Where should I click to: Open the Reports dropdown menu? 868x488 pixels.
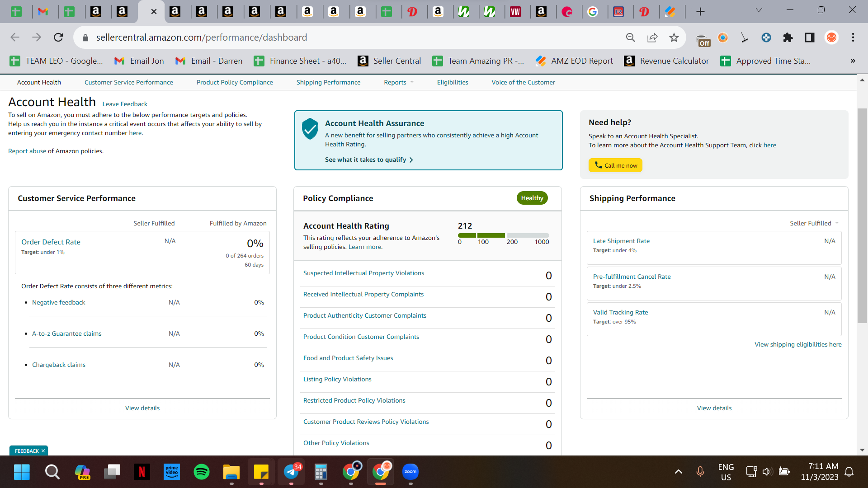[x=399, y=82]
